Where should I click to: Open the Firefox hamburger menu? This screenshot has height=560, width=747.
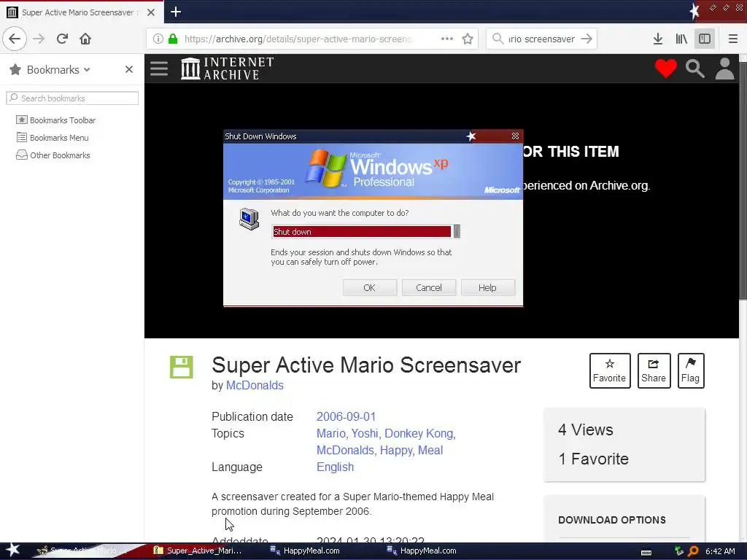click(x=732, y=39)
